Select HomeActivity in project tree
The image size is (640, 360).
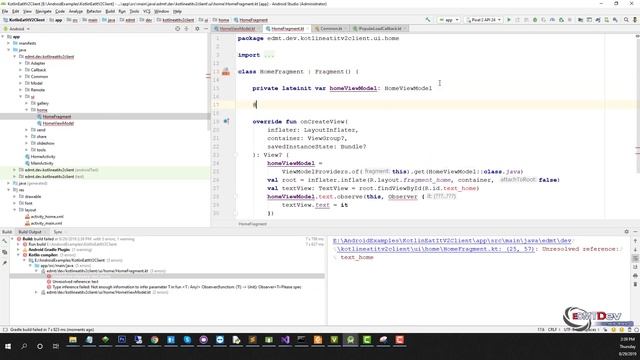click(43, 156)
